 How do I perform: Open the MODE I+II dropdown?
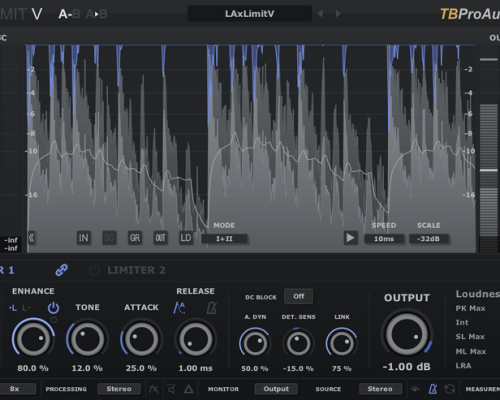[x=224, y=239]
